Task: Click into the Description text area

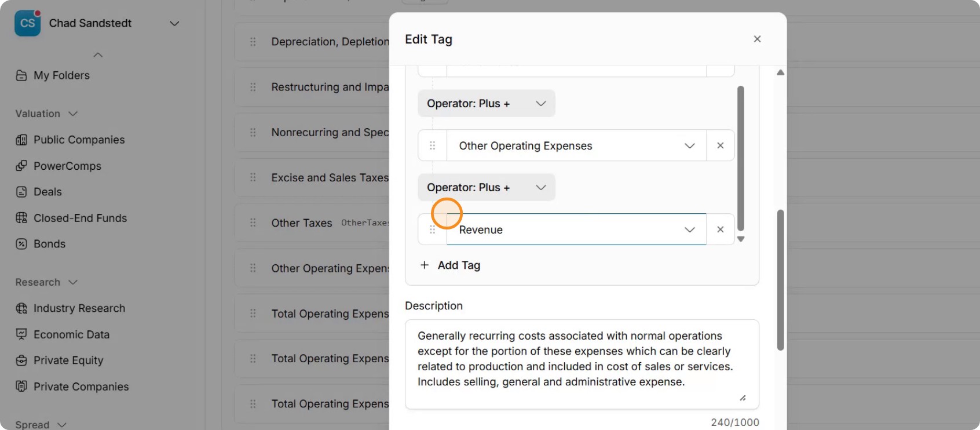Action: pyautogui.click(x=582, y=364)
